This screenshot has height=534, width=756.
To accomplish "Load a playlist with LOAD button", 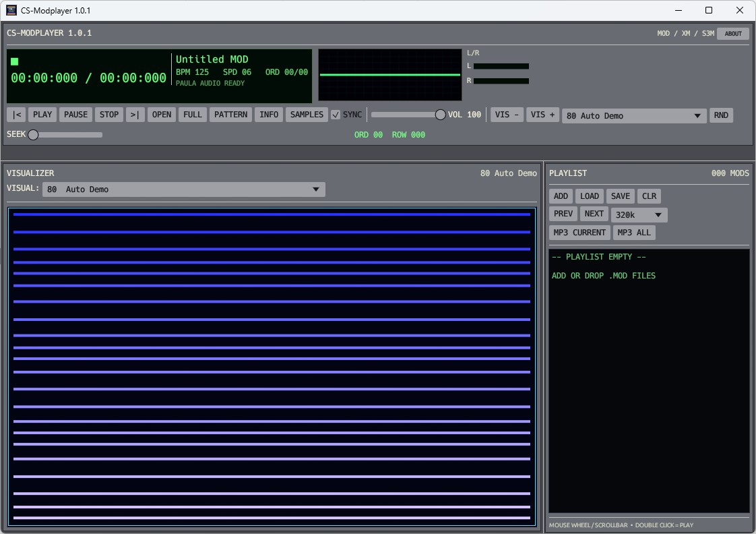I will (x=589, y=196).
